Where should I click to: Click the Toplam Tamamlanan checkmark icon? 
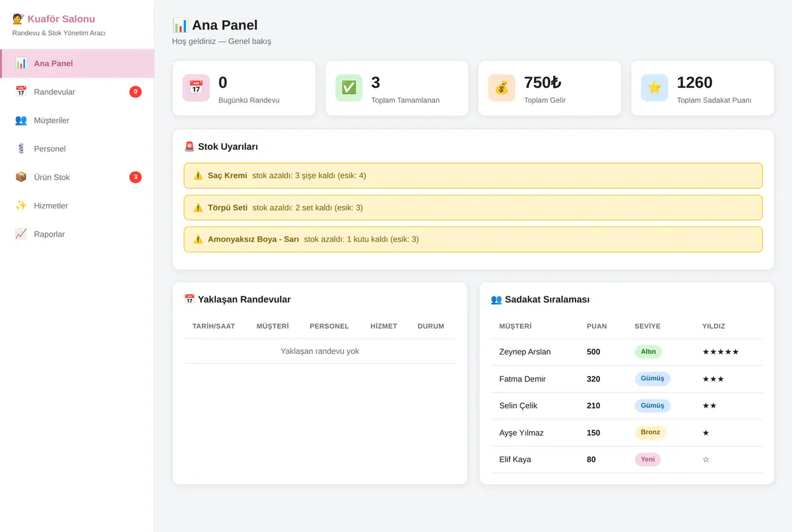pos(349,88)
